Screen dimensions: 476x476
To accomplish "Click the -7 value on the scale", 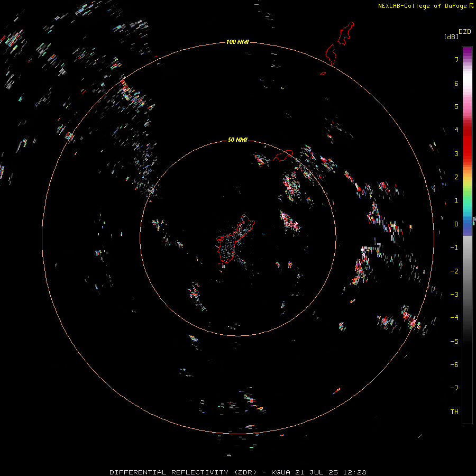I will [454, 388].
